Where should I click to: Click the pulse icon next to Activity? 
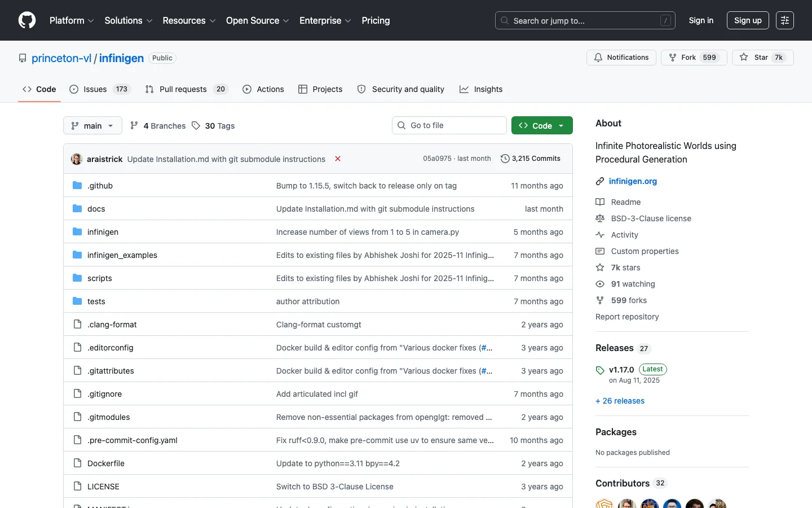(600, 235)
